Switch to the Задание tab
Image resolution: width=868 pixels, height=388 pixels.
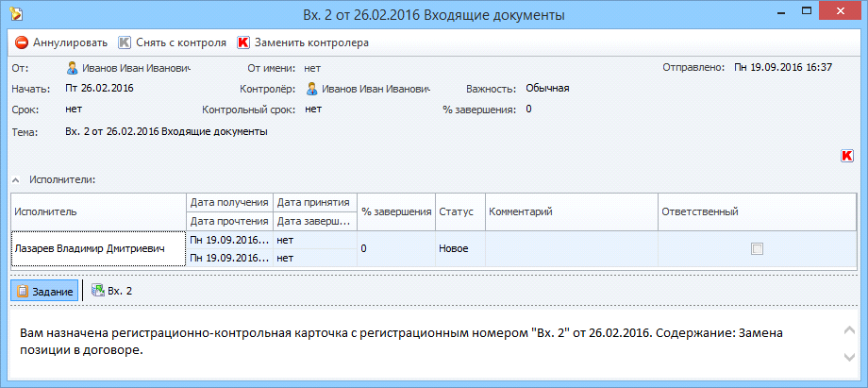[x=44, y=291]
